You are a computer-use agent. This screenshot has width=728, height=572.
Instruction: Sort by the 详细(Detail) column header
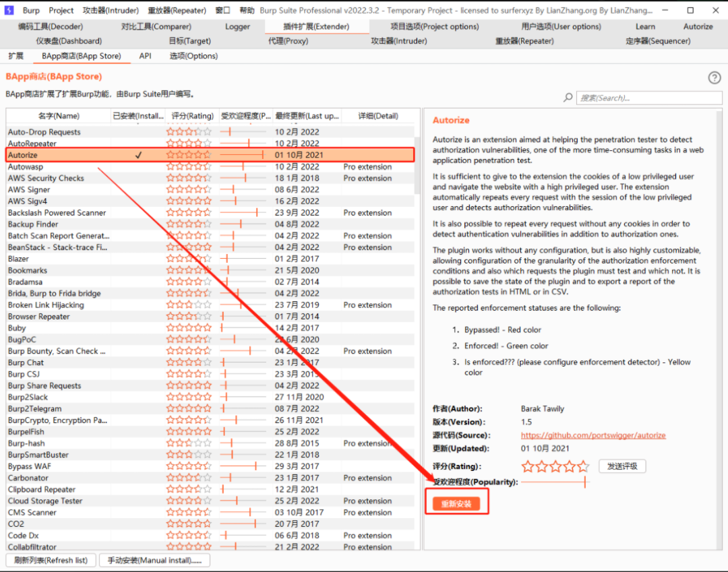(378, 116)
